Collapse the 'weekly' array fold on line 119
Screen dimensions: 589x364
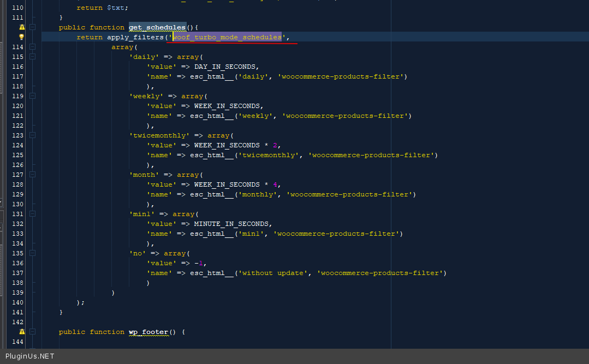(x=33, y=96)
